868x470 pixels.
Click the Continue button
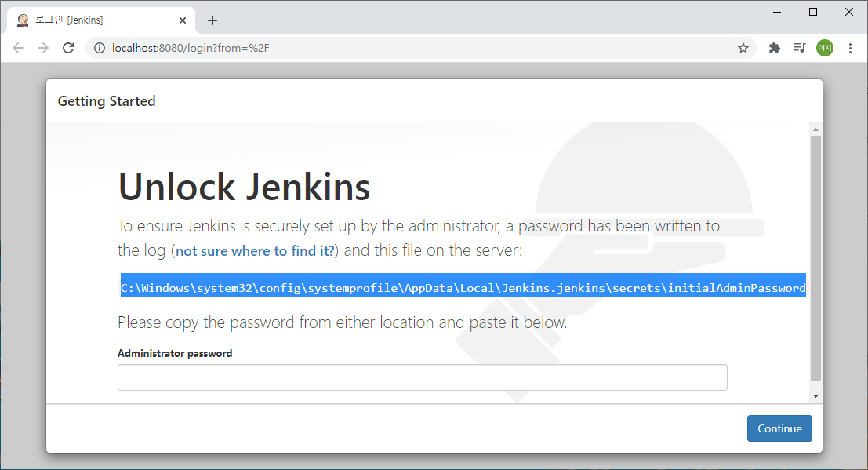(x=779, y=428)
